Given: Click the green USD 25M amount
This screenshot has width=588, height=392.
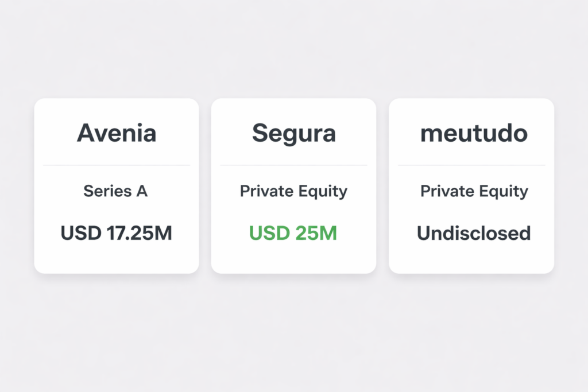Looking at the screenshot, I should pos(293,234).
